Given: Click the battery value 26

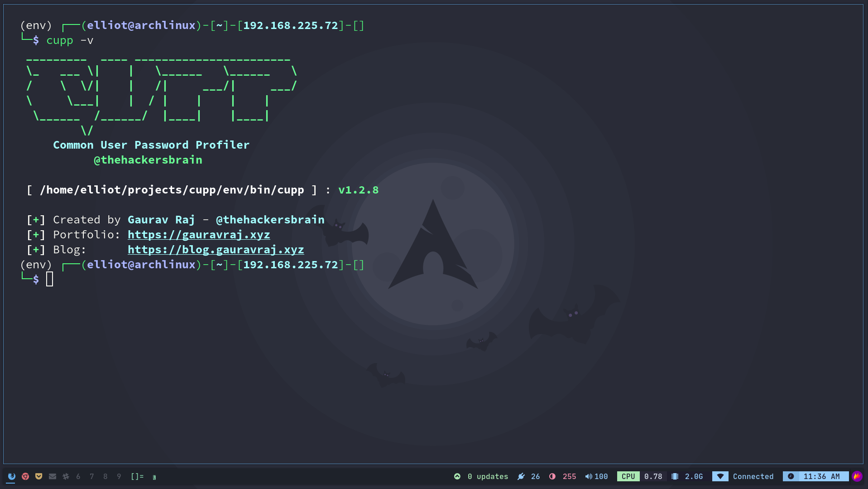Looking at the screenshot, I should click(535, 476).
